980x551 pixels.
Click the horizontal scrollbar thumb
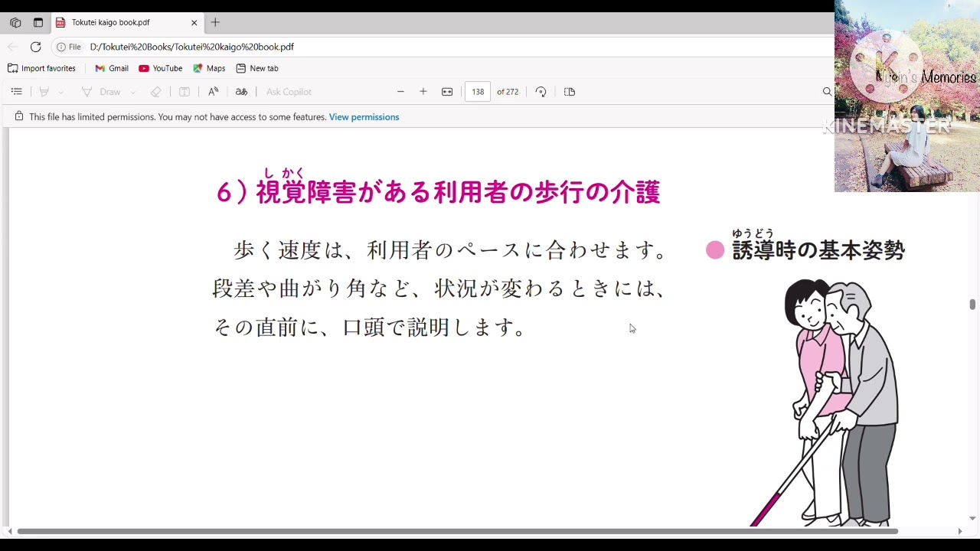(457, 531)
